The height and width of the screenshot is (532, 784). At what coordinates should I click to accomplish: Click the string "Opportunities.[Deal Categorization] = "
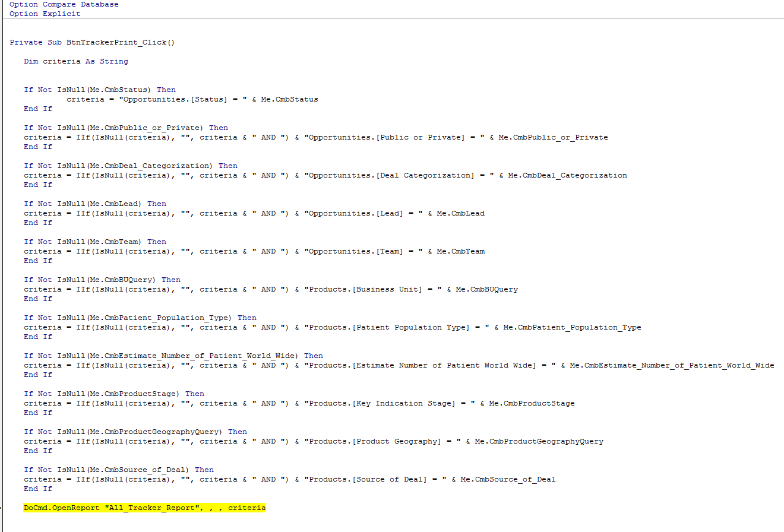tap(399, 175)
